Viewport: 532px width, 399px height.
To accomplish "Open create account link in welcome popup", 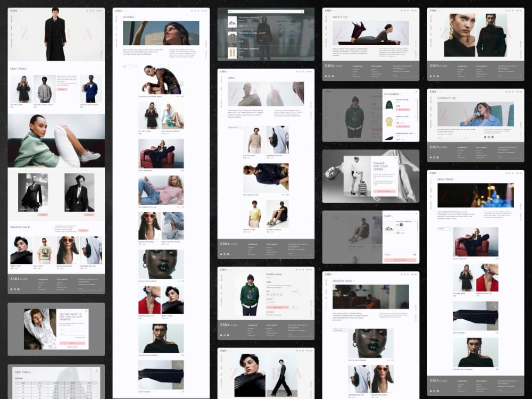I will [72, 347].
